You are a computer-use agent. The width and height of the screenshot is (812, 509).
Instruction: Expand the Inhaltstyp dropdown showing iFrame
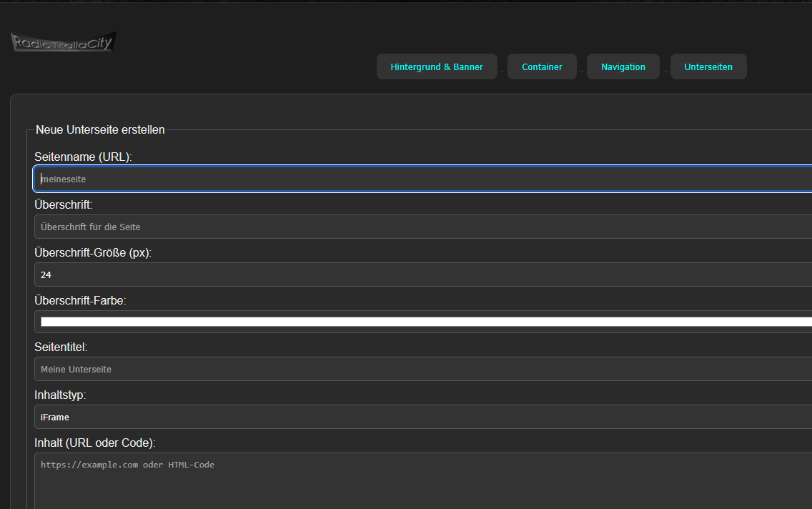(x=422, y=417)
